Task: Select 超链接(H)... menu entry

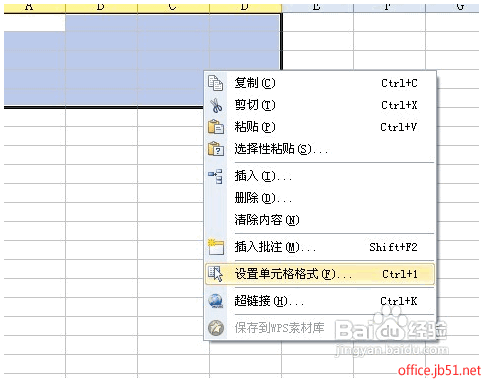Action: (320, 301)
